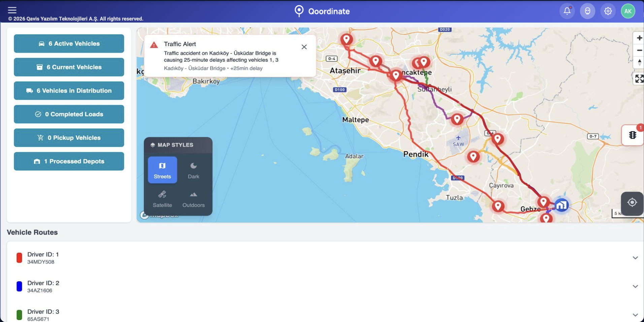Open the settings gear
644x322 pixels.
(x=608, y=11)
